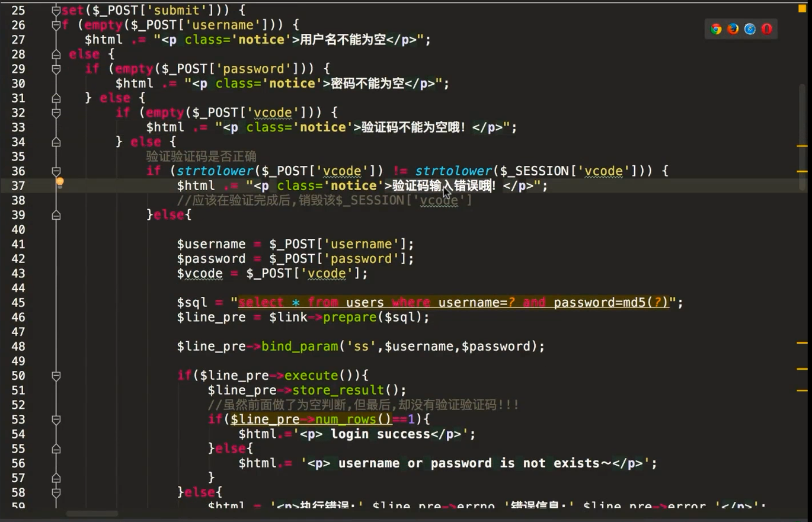Click the store_result() call on line 51
The image size is (812, 522).
point(346,390)
